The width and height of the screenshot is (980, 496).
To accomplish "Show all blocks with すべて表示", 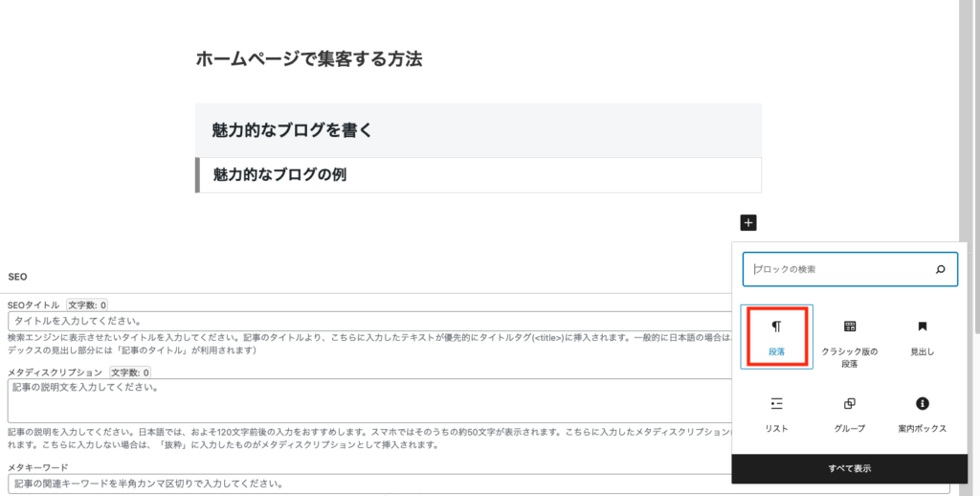I will (850, 468).
